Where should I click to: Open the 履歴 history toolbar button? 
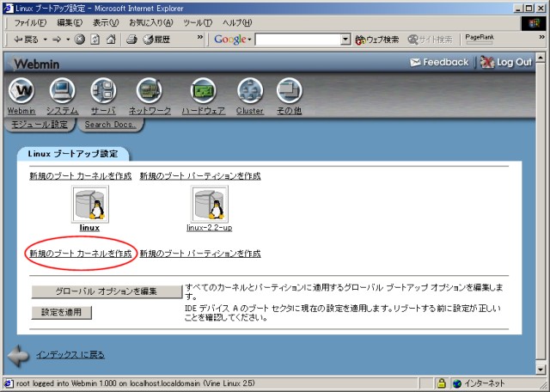coord(156,40)
